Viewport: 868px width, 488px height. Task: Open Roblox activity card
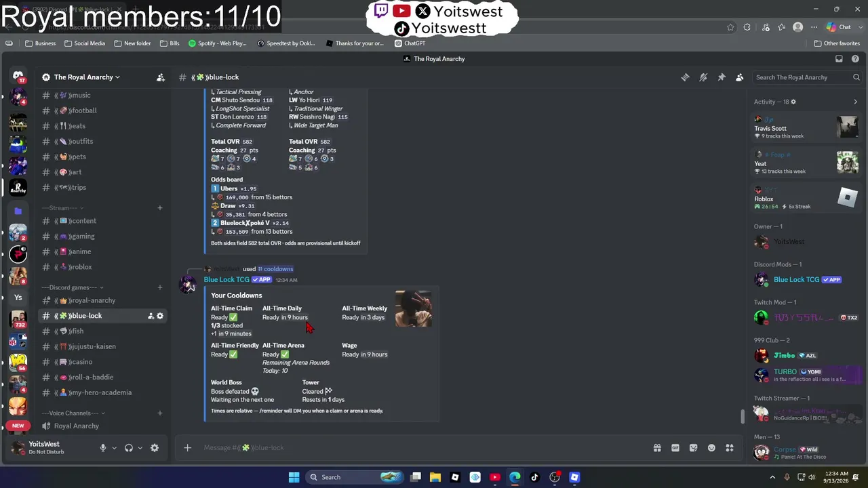point(806,198)
